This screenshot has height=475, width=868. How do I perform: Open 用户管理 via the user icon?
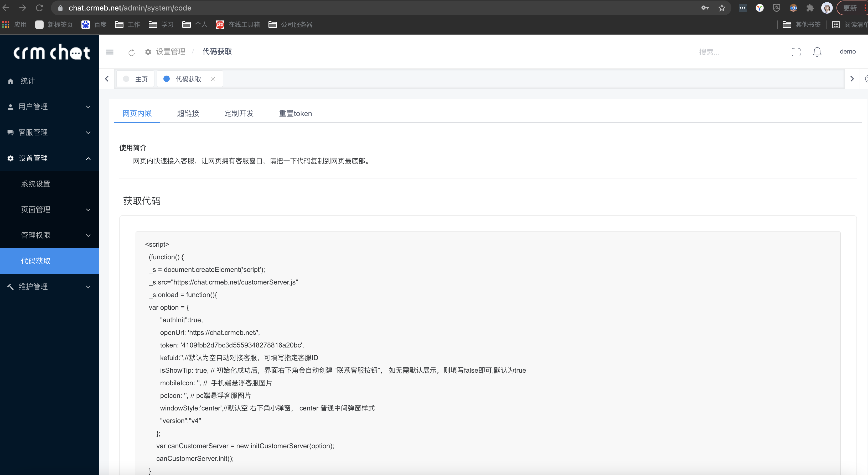point(10,106)
